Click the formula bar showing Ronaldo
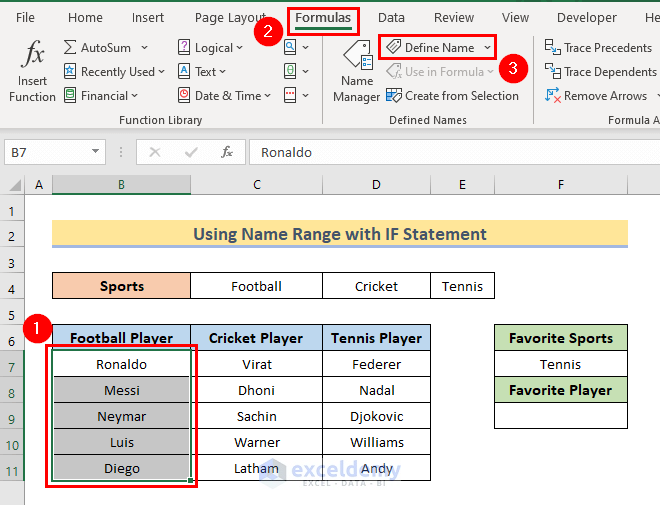 [x=450, y=153]
